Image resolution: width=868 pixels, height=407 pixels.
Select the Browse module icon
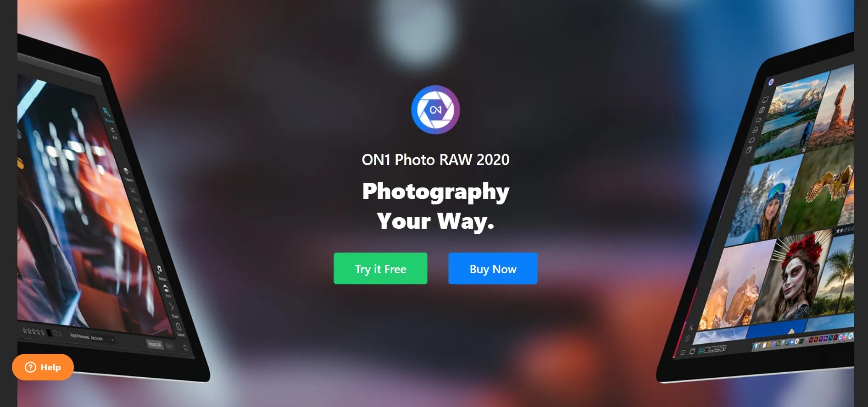click(x=107, y=113)
